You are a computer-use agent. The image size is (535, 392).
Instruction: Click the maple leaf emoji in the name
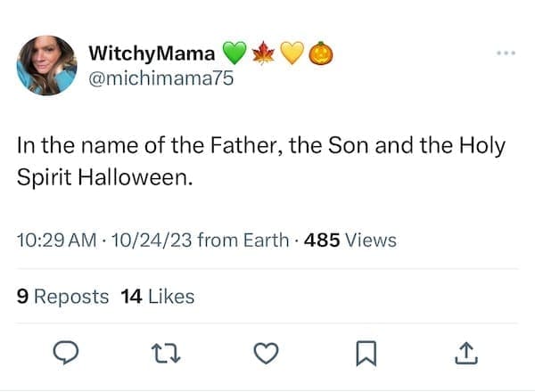264,53
